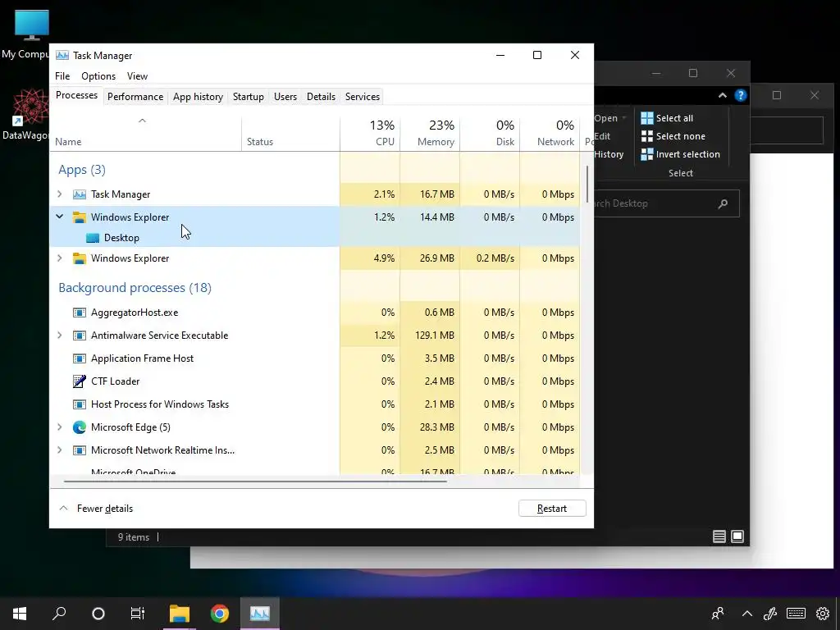Collapse view with Fewer details chevron
This screenshot has width=840, height=630.
[63, 509]
